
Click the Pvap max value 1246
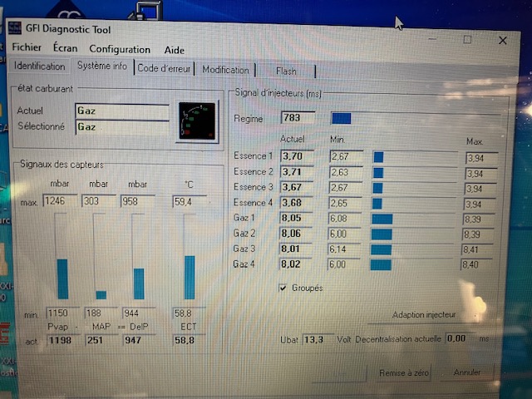pos(60,201)
